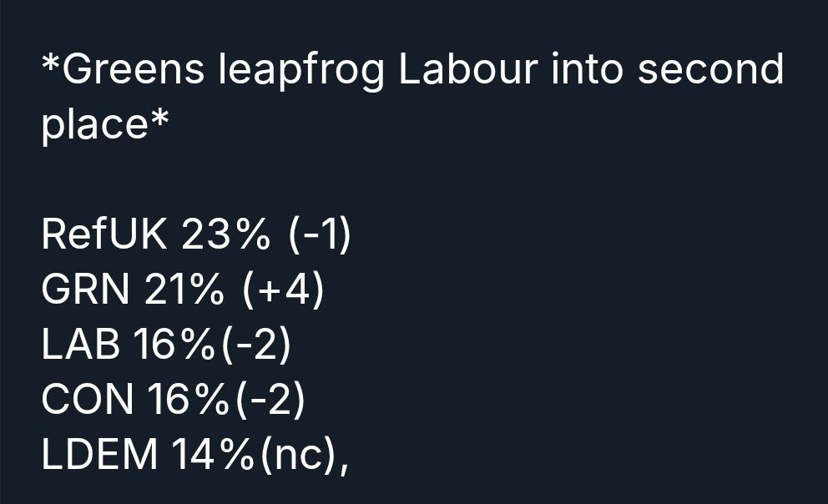Select the word "leapfrog" in the headline
Viewport: 828px width, 504px height.
(x=300, y=73)
